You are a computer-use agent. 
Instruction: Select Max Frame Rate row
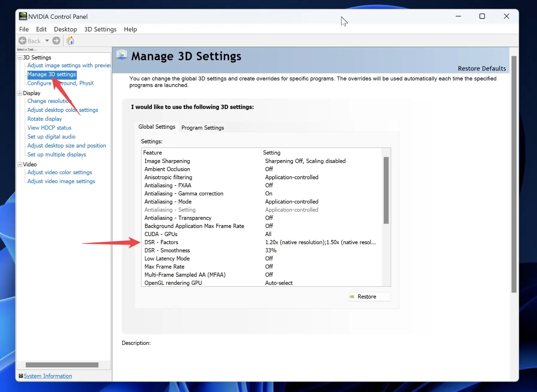262,267
